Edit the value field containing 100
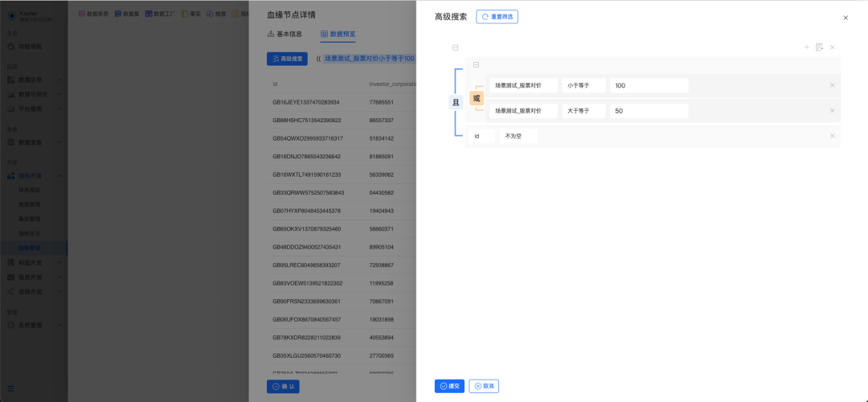 [649, 85]
